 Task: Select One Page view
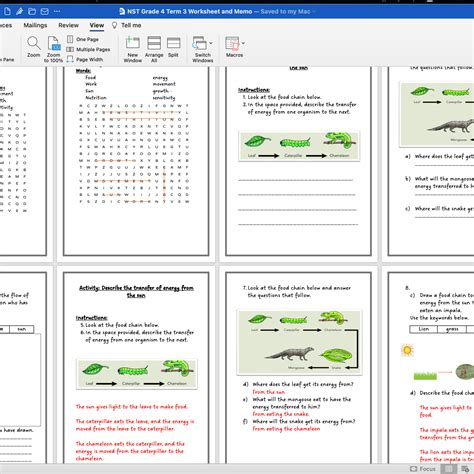tap(83, 39)
